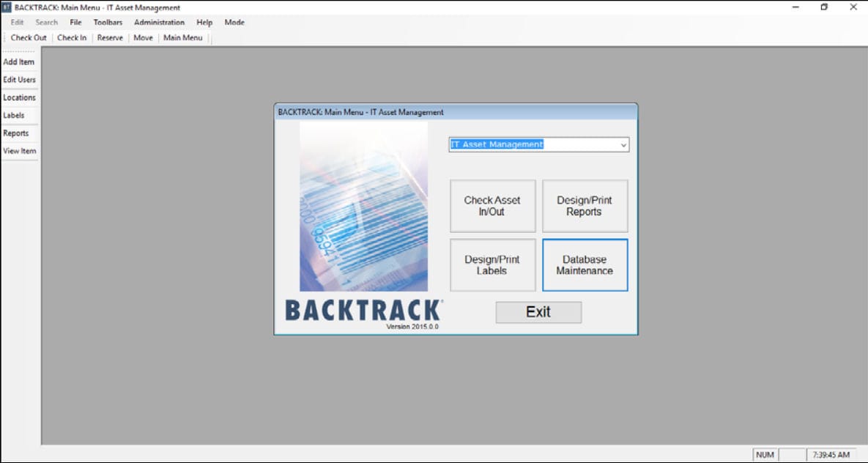Open the File menu
Screen dimensions: 868x463
point(75,22)
